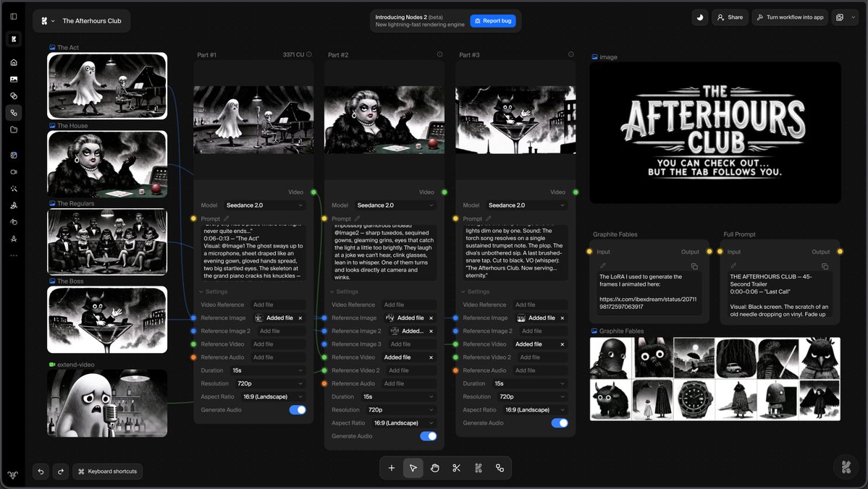
Task: Open Part #2 Model Seedance 2.0 dropdown
Action: [395, 205]
